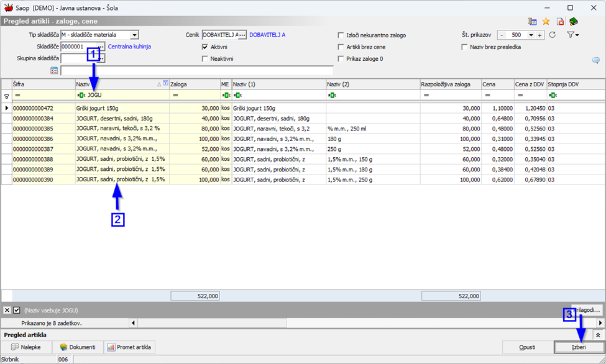Click the DOBAVITELJ A link

(267, 35)
